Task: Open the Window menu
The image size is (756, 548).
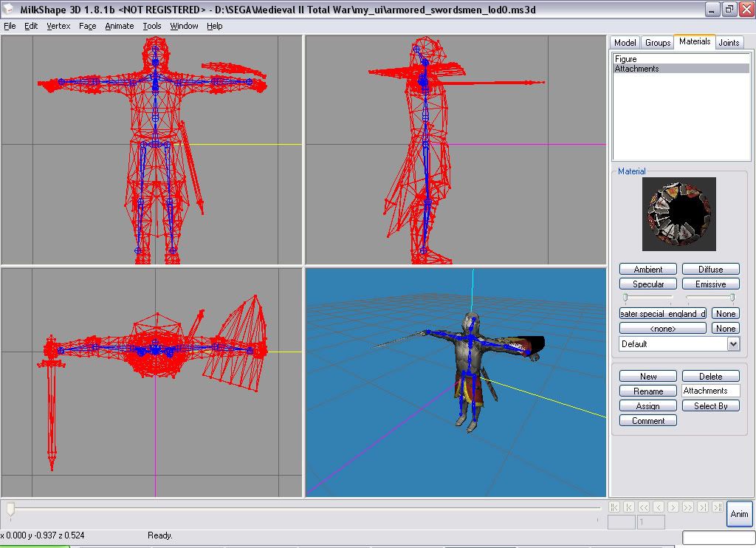Action: (184, 26)
